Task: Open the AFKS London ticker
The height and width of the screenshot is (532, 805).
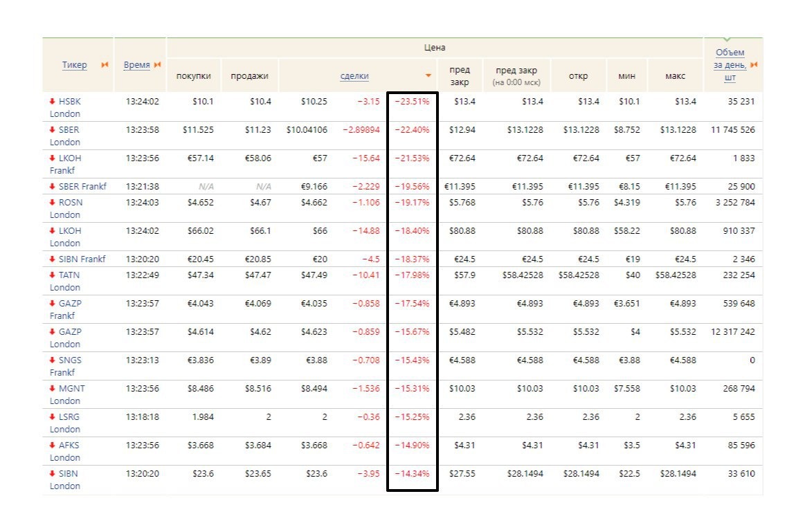Action: point(65,452)
